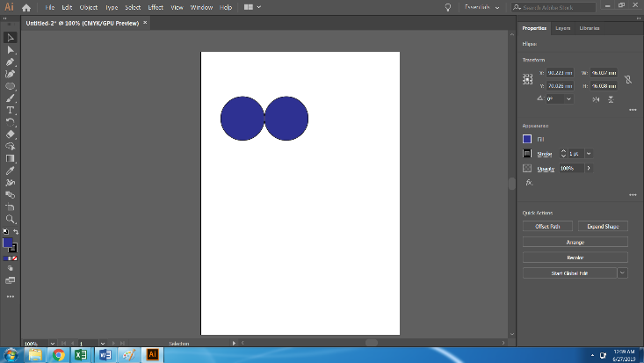Screen dimensions: 644x363
Task: Click the swap fill and stroke arrows
Action: [16, 232]
